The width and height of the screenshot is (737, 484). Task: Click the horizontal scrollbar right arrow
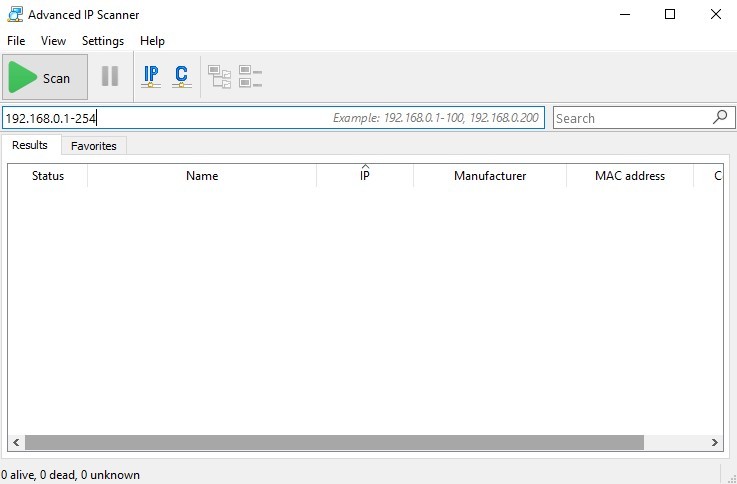pyautogui.click(x=715, y=442)
